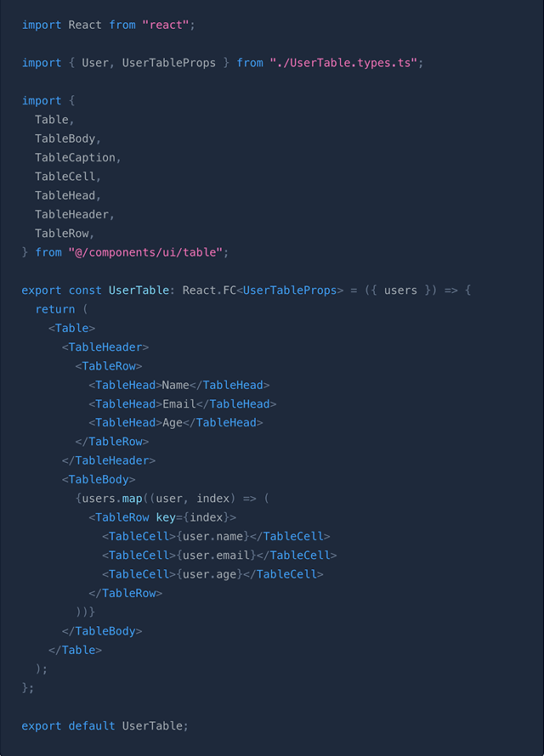Click the "@/components/ui/table" import path
The image size is (544, 756).
tap(149, 252)
